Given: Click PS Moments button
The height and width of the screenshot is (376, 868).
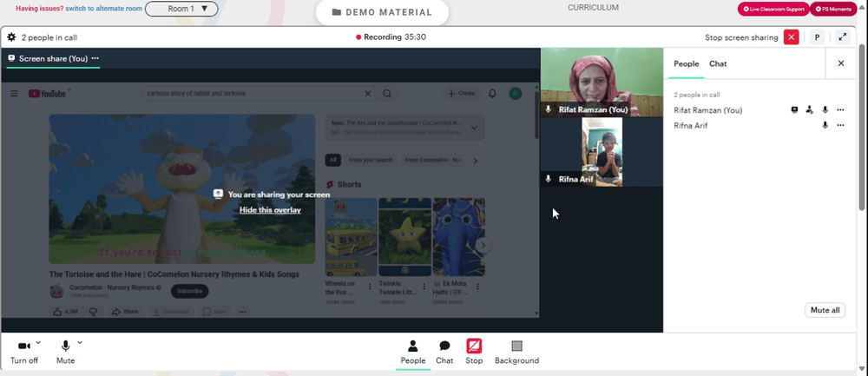Looking at the screenshot, I should pos(833,9).
